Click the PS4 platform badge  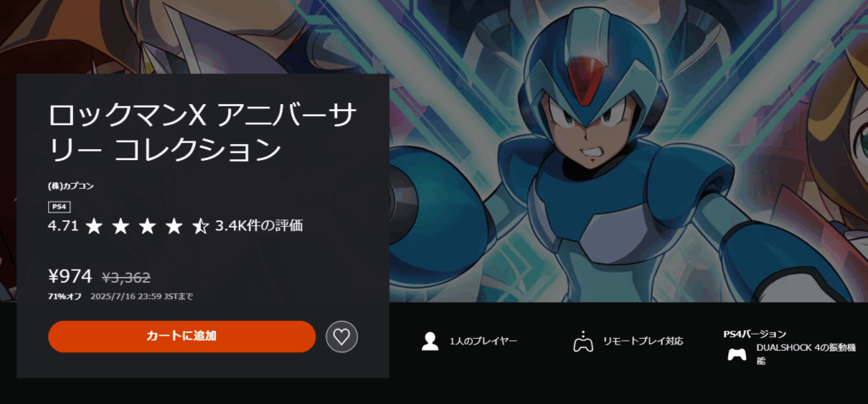coord(59,208)
